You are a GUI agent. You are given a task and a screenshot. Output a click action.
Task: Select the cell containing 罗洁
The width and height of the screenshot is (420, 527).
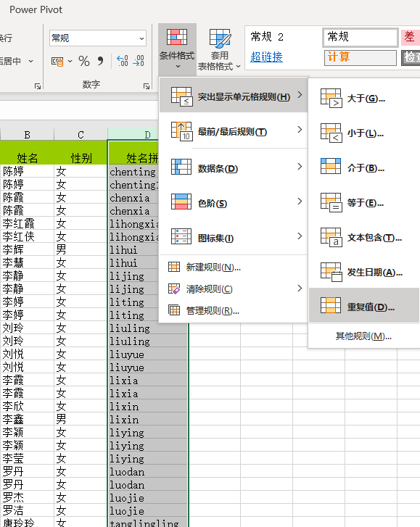coord(28,511)
